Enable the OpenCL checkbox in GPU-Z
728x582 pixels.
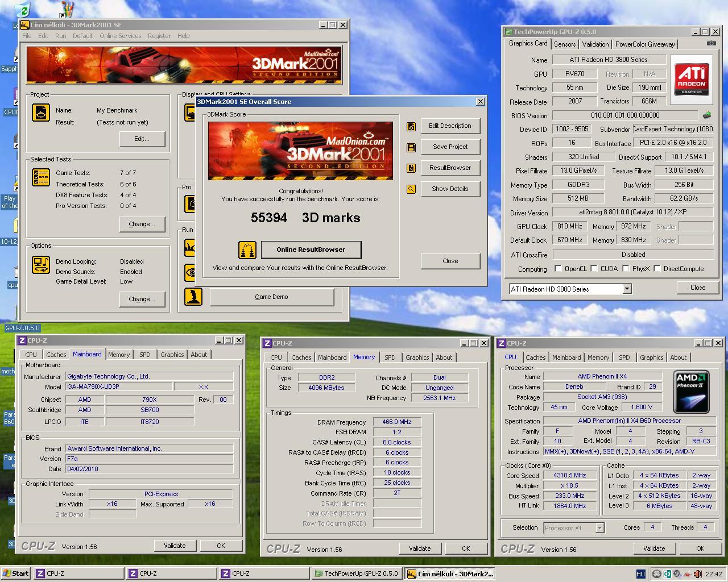tap(558, 269)
